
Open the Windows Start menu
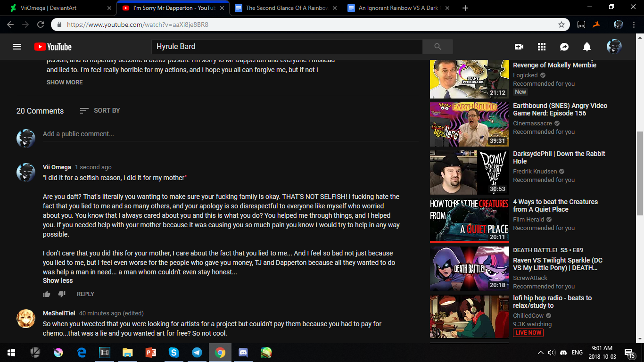coord(11,353)
